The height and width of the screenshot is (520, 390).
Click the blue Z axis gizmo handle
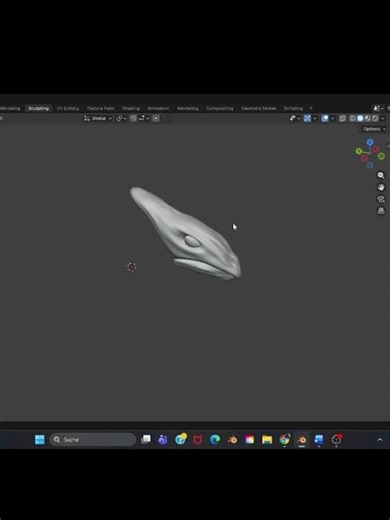click(x=370, y=143)
